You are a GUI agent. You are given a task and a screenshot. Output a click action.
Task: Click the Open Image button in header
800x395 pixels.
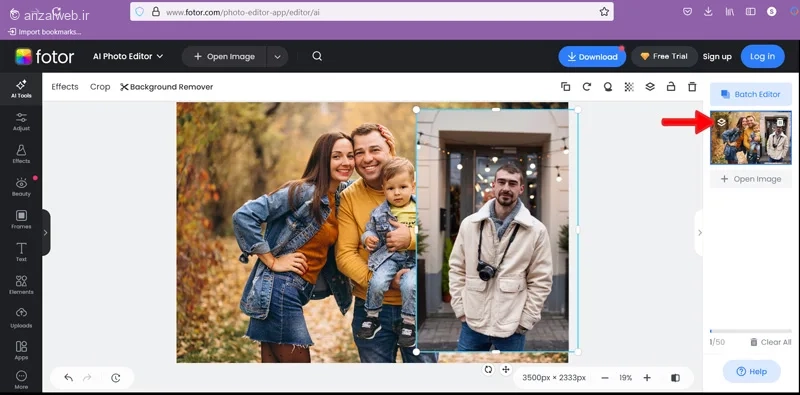[224, 57]
